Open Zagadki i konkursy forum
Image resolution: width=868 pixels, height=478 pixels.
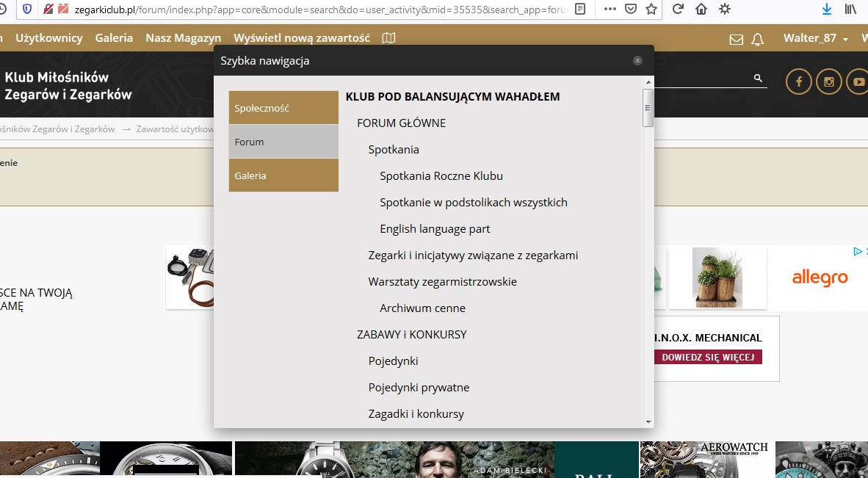(x=416, y=414)
